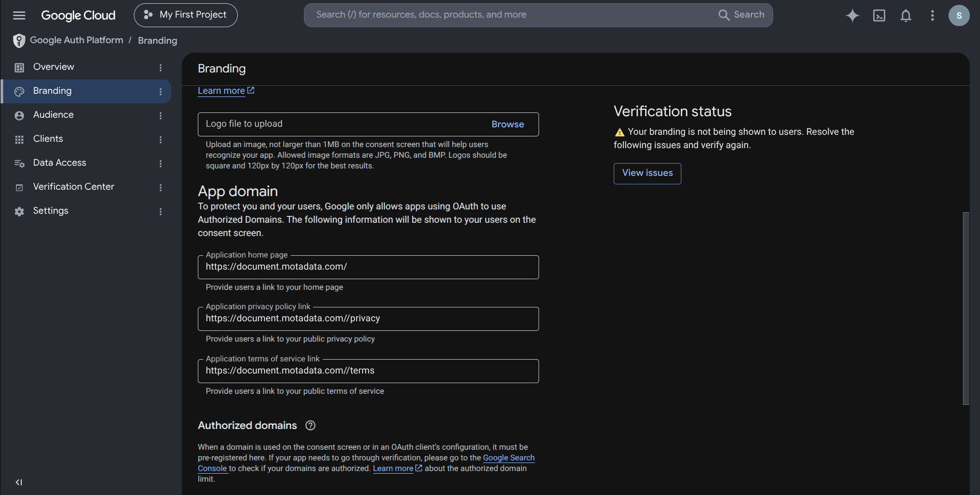Image resolution: width=980 pixels, height=495 pixels.
Task: Activate Cloud Shell terminal icon
Action: [x=879, y=15]
